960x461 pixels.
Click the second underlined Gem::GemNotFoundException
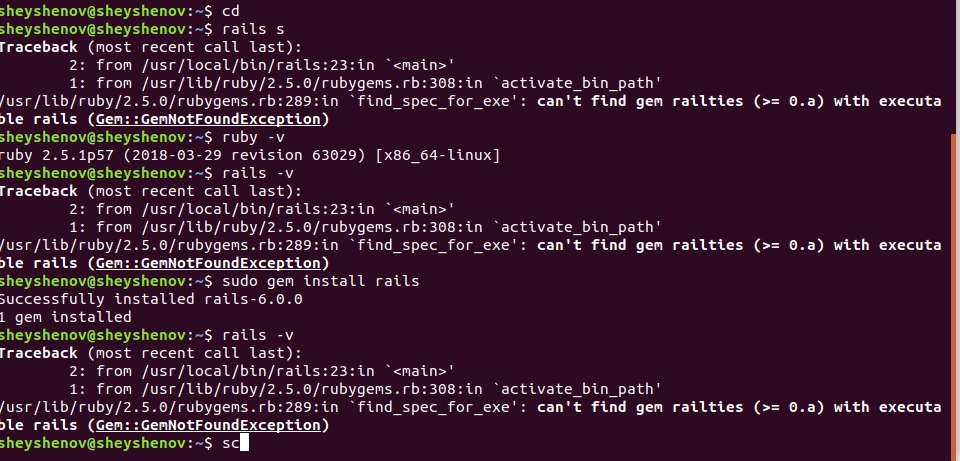pyautogui.click(x=209, y=263)
